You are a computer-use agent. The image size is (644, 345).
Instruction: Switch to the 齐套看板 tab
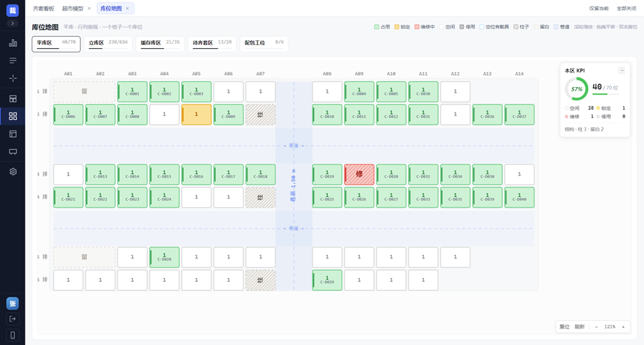click(44, 8)
